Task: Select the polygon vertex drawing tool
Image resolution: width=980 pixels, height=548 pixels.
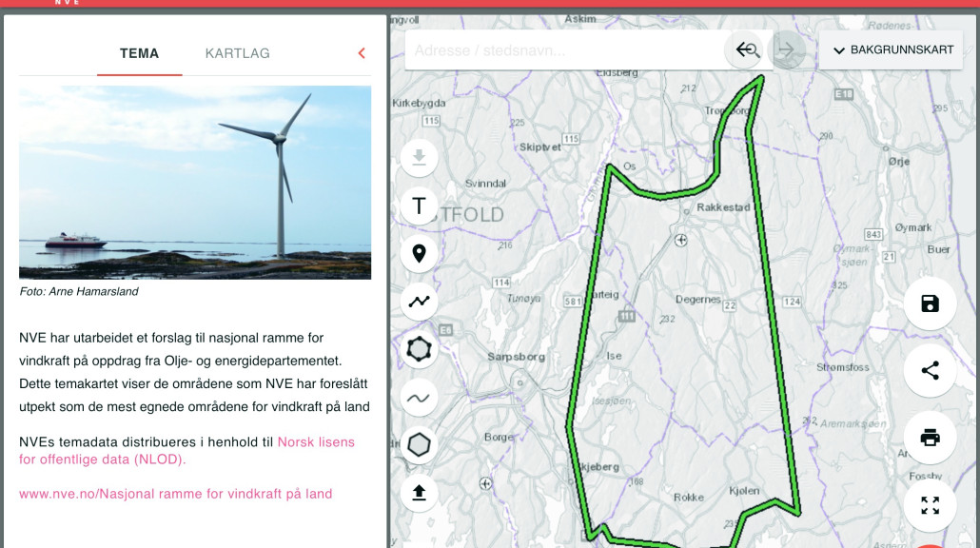Action: point(419,349)
